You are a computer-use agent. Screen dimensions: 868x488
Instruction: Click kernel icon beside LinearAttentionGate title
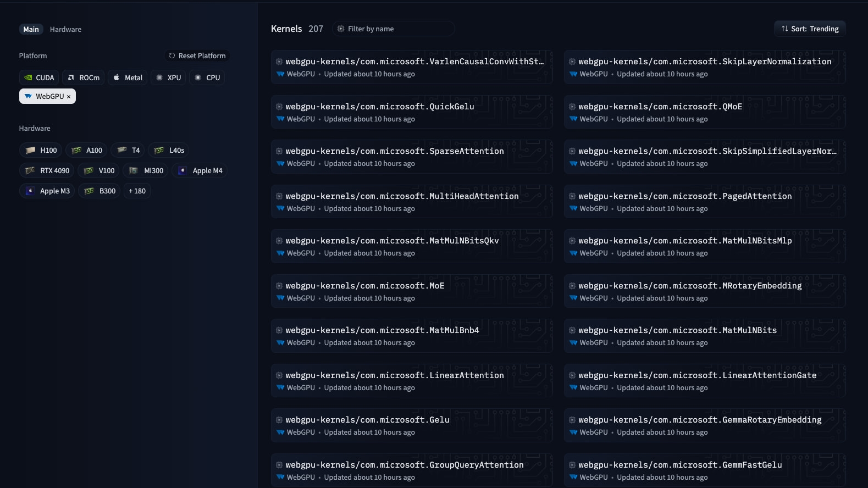pos(572,375)
